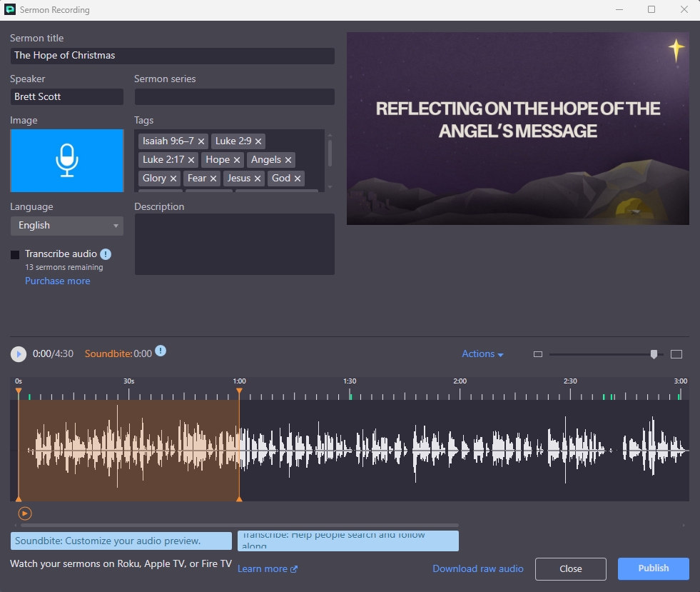This screenshot has height=592, width=700.
Task: Click the Soundbite customize audio preview tip
Action: [121, 541]
